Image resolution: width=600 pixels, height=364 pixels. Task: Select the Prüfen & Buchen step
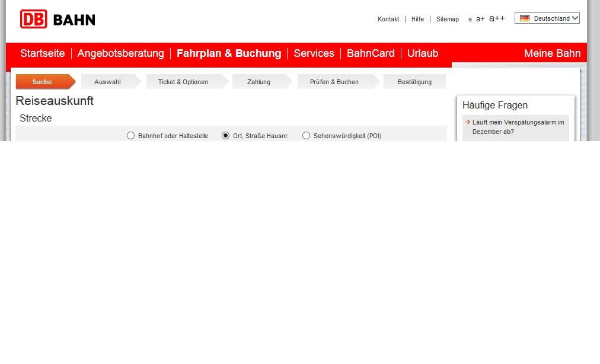[339, 82]
